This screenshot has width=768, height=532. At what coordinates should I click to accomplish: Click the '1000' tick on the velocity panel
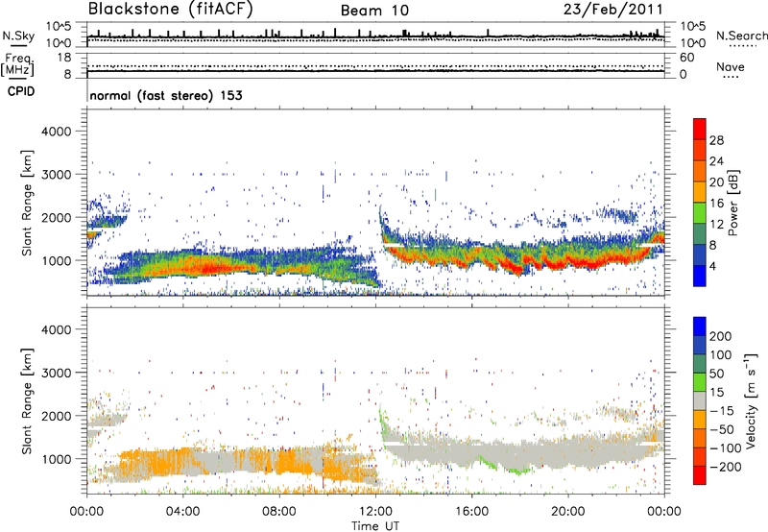[x=56, y=458]
